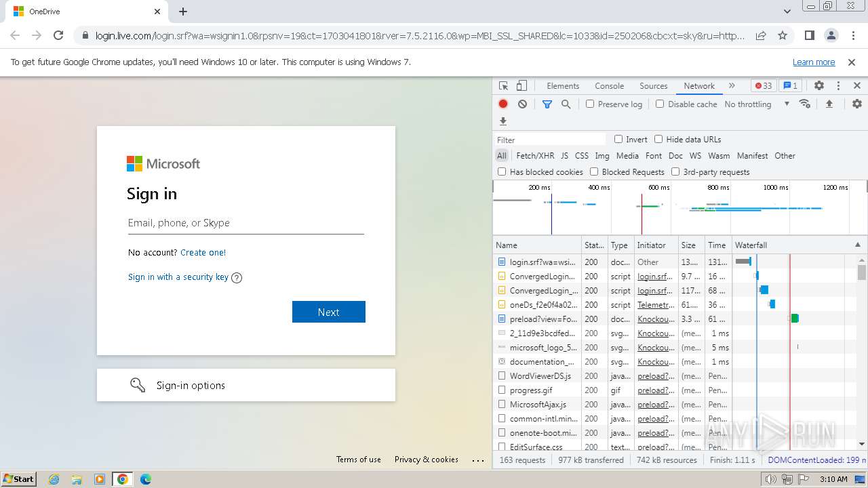Click the Email, phone, or Skype field
Viewport: 868px width, 488px height.
pyautogui.click(x=246, y=222)
